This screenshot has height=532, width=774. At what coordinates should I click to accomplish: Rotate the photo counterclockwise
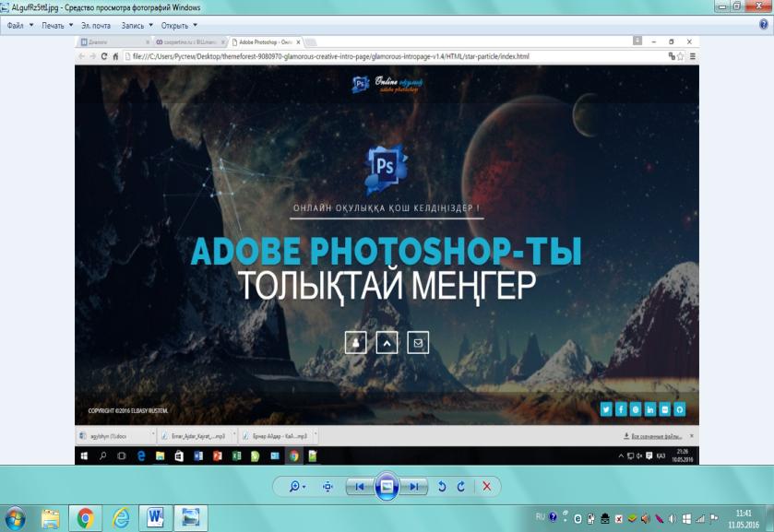click(442, 487)
